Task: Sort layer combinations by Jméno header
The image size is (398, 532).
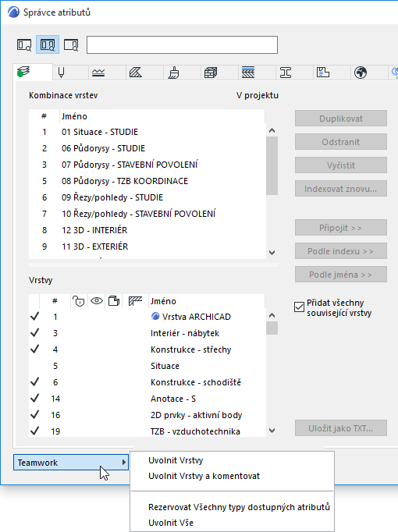Action: point(162,116)
